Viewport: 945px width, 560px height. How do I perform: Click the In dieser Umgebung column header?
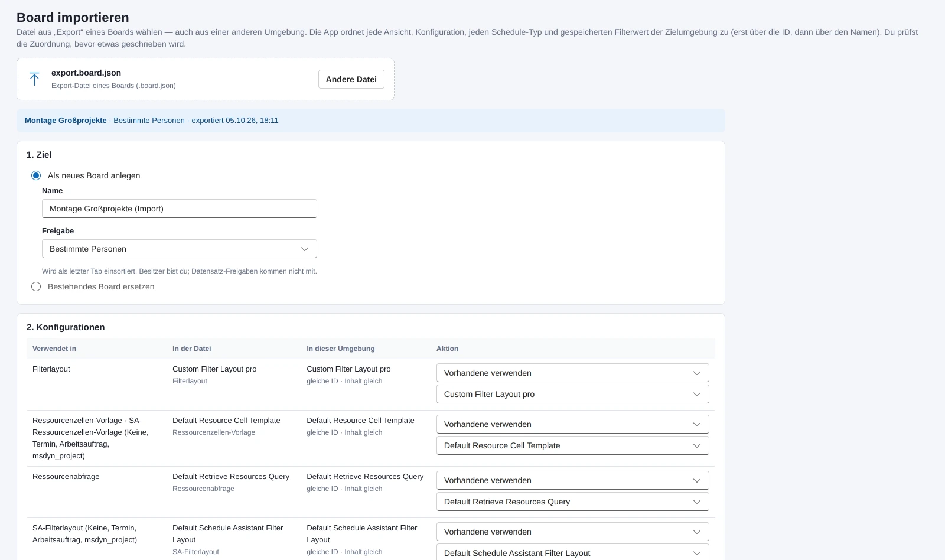(x=340, y=349)
